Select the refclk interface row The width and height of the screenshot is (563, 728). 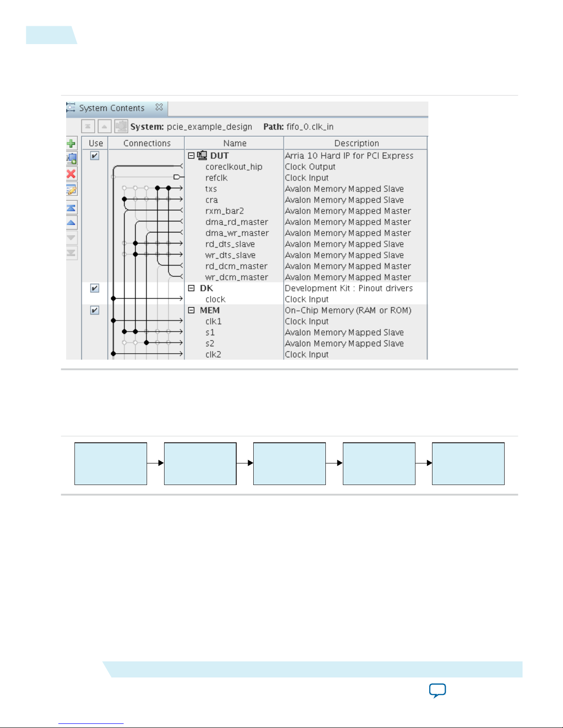click(216, 178)
